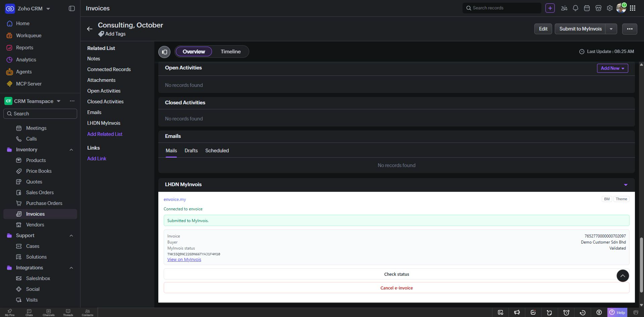Go back using the left arrow
The image size is (644, 317).
pyautogui.click(x=89, y=29)
